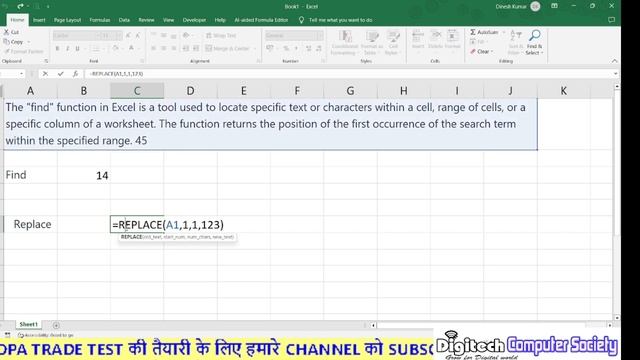The height and width of the screenshot is (360, 640).
Task: Click the Increase Font Size icon
Action: point(128,36)
